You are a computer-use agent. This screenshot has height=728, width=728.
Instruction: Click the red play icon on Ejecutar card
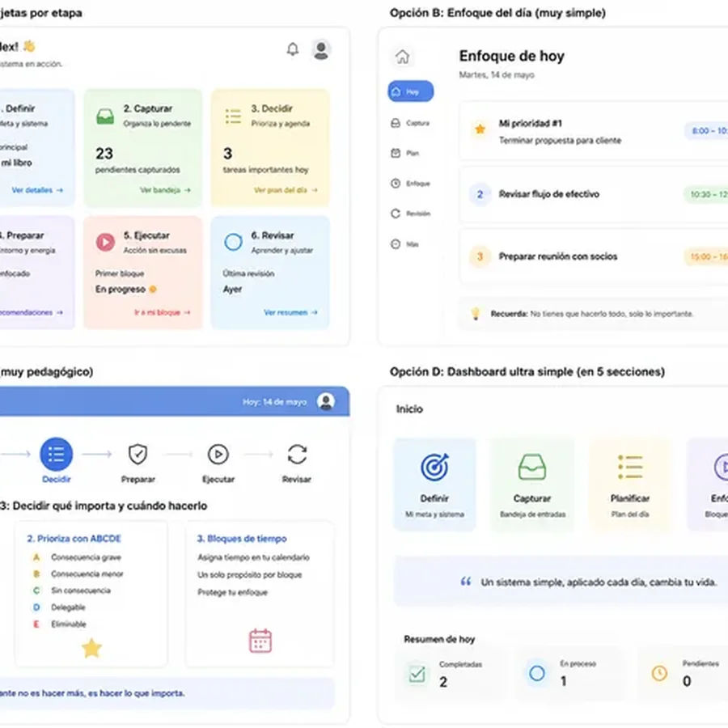(x=105, y=242)
